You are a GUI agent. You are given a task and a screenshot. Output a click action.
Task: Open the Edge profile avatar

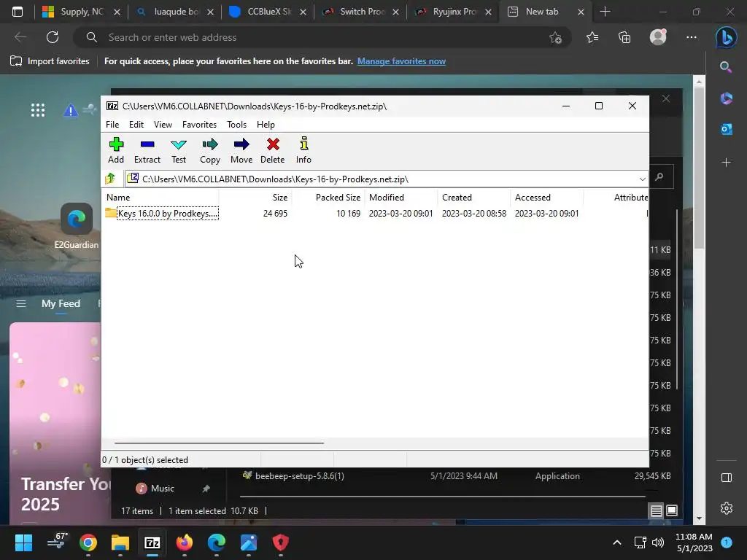click(658, 37)
